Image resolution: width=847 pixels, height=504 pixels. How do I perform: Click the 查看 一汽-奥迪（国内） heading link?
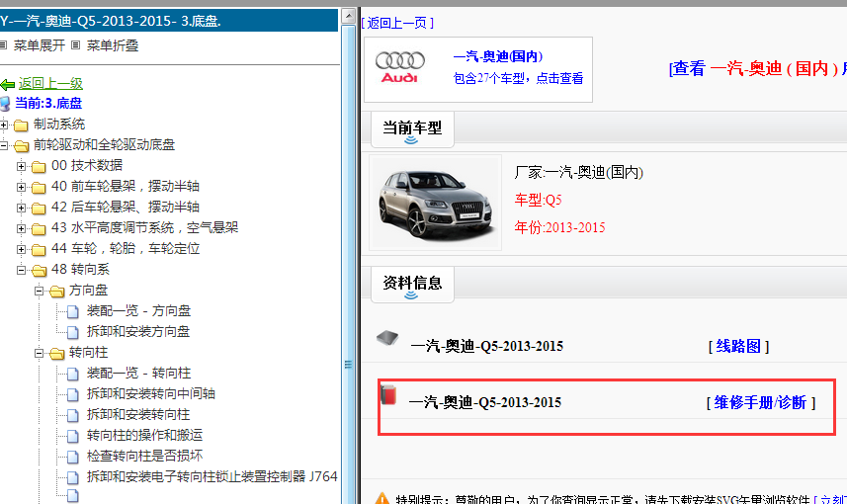pyautogui.click(x=758, y=68)
